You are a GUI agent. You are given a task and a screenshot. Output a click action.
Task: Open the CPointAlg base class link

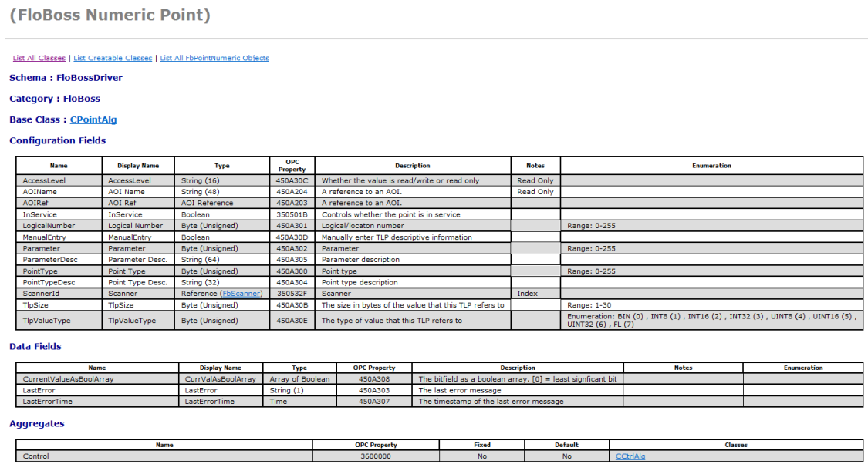(x=93, y=119)
